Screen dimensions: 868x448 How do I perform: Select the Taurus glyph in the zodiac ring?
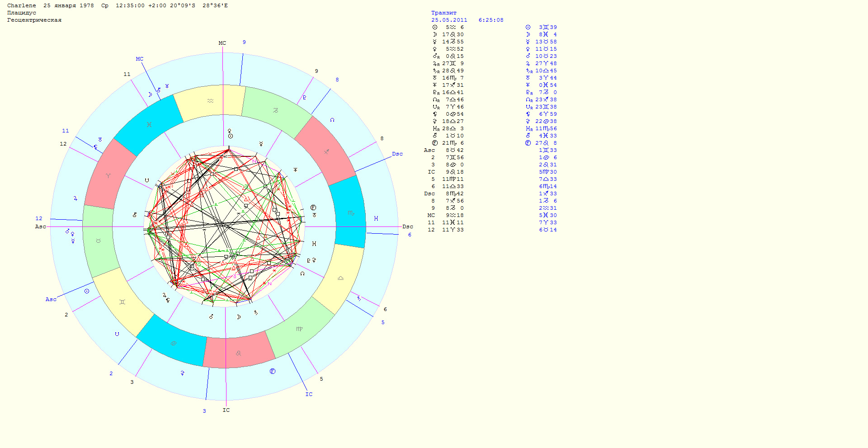(98, 241)
